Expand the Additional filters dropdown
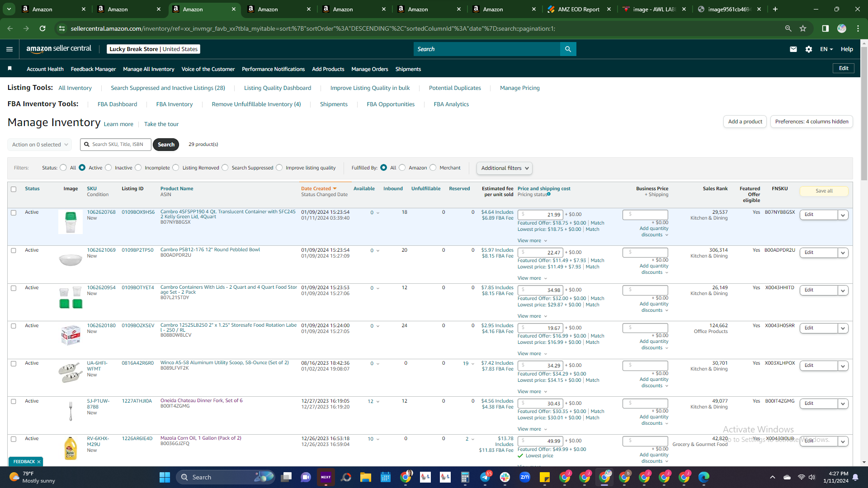 coord(505,168)
